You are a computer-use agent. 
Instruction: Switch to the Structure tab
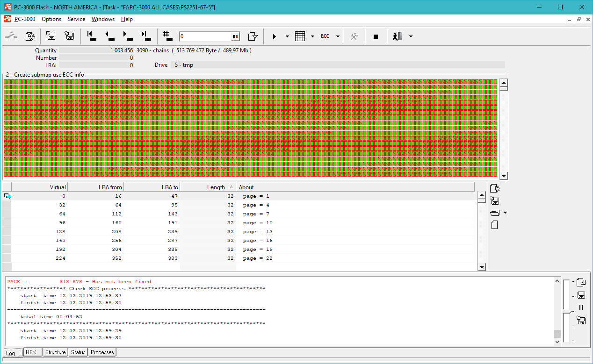55,352
